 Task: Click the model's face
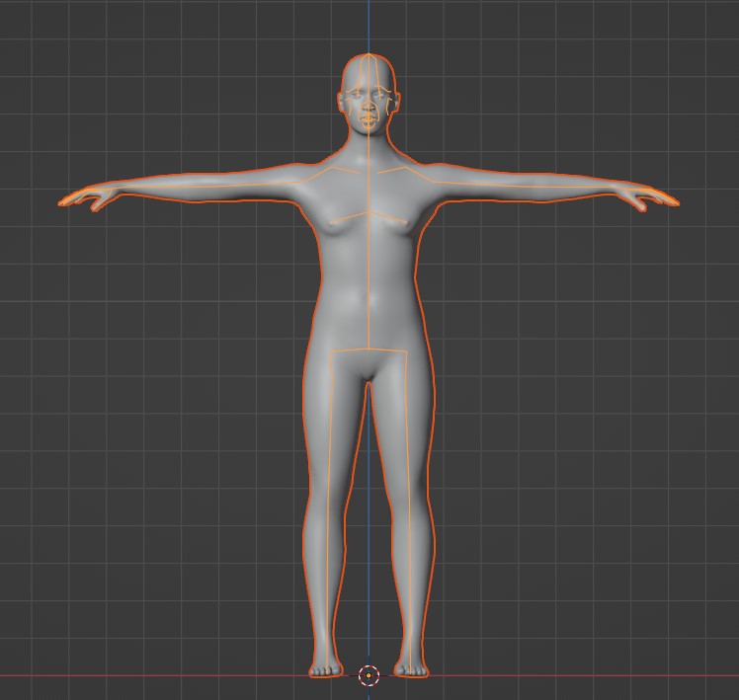coord(369,107)
